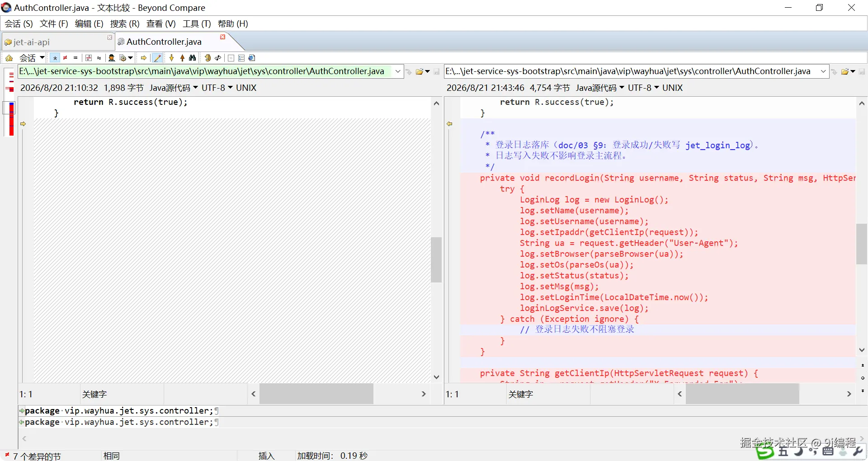Click right pane open-file folder icon

point(845,71)
